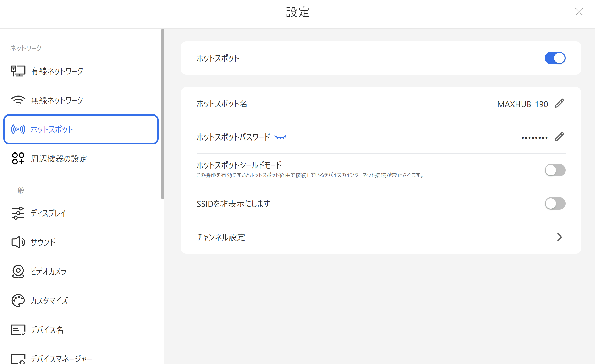Open channel settings chevron arrow

559,237
